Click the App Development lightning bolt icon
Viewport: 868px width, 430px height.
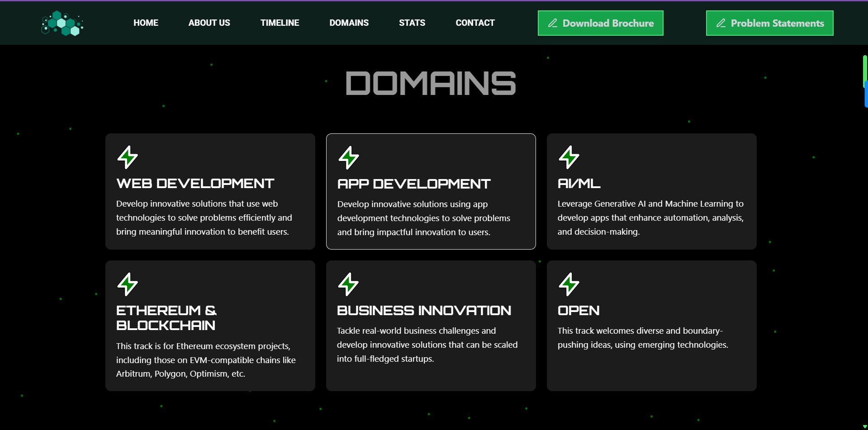point(349,158)
